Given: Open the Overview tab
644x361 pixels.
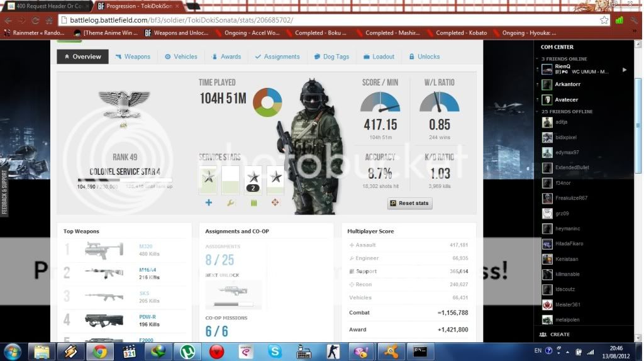Looking at the screenshot, I should tap(82, 57).
